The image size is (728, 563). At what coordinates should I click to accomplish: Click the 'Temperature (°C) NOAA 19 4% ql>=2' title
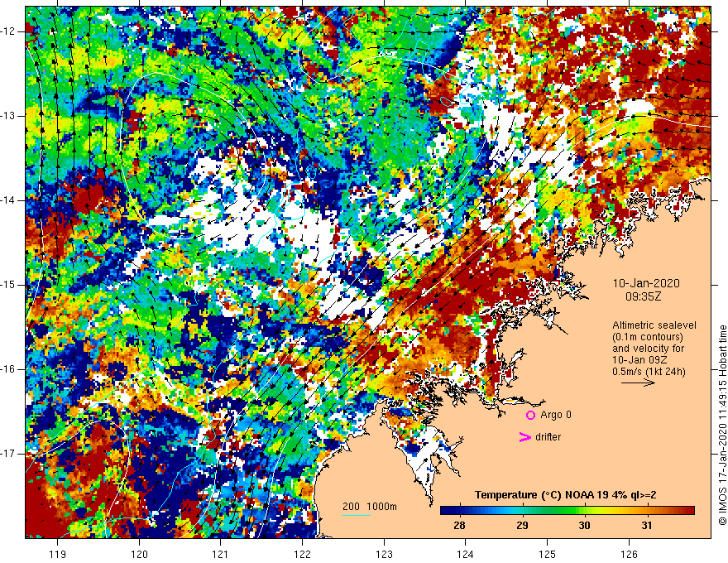coord(566,495)
